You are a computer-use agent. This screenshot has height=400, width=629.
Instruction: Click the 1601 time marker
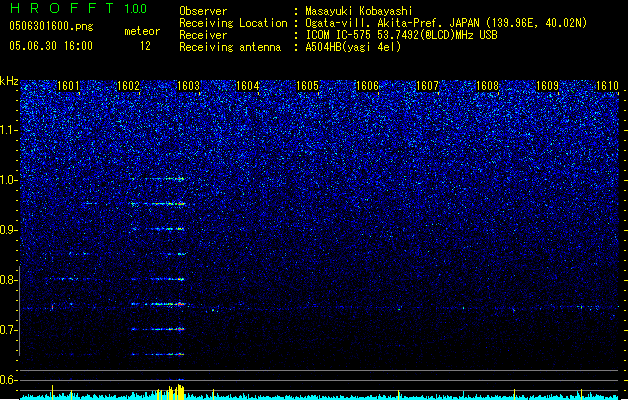coord(68,86)
